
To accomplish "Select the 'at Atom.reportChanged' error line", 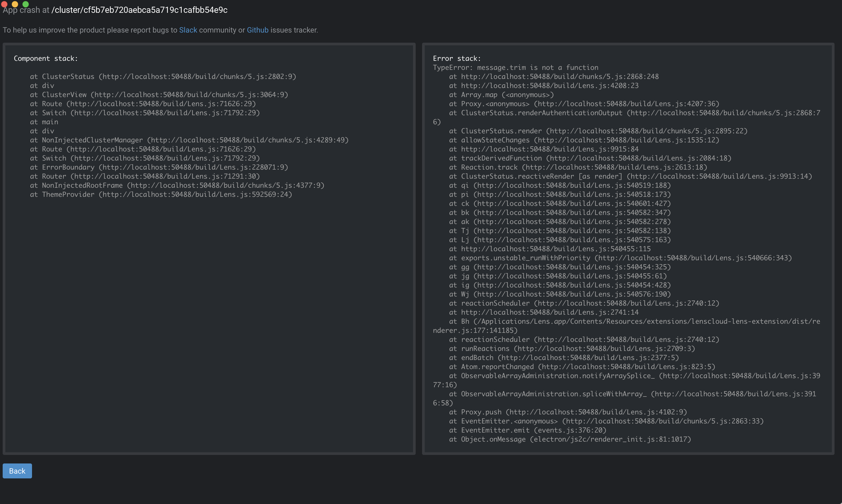I will click(x=582, y=367).
